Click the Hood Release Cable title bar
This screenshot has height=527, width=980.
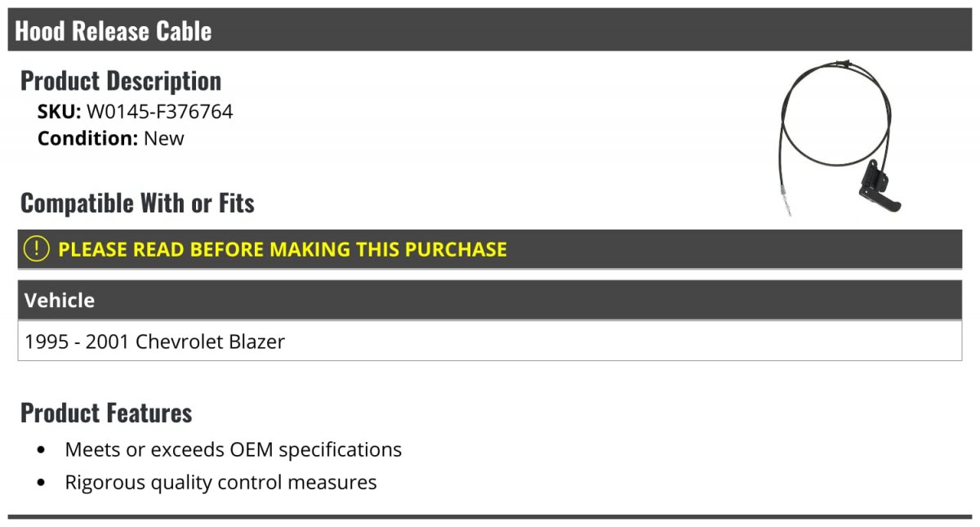pyautogui.click(x=490, y=30)
